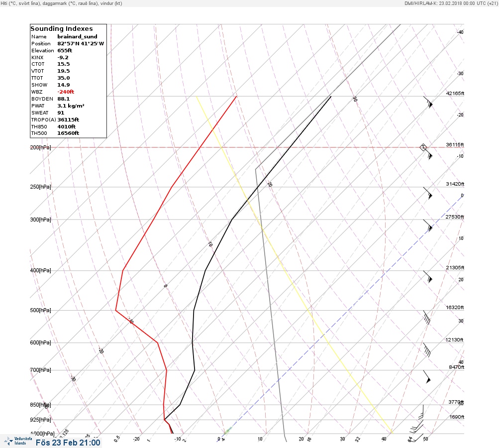
Task: Click the 1000[hPa] pressure label
Action: tap(42, 434)
